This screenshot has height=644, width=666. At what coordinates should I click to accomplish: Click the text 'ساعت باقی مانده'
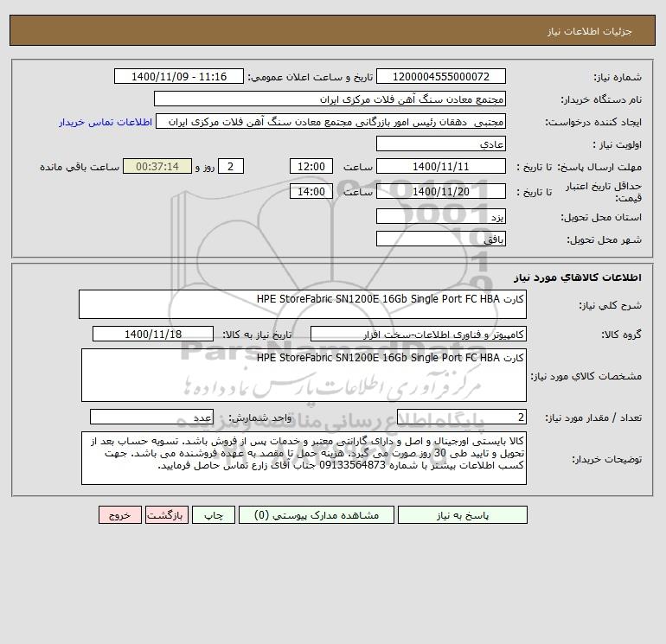[80, 167]
